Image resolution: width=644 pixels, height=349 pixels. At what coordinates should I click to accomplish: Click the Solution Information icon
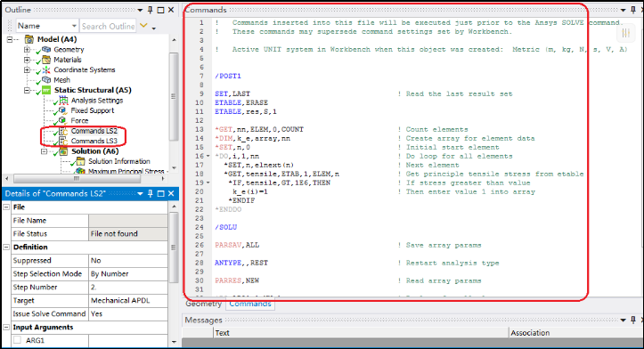80,161
